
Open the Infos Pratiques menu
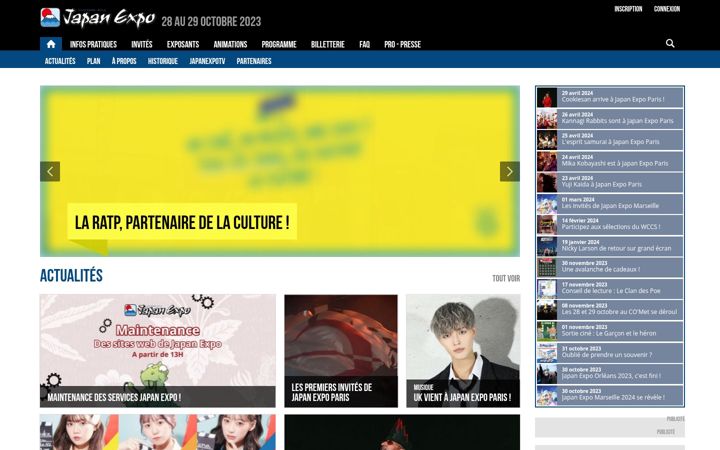93,45
